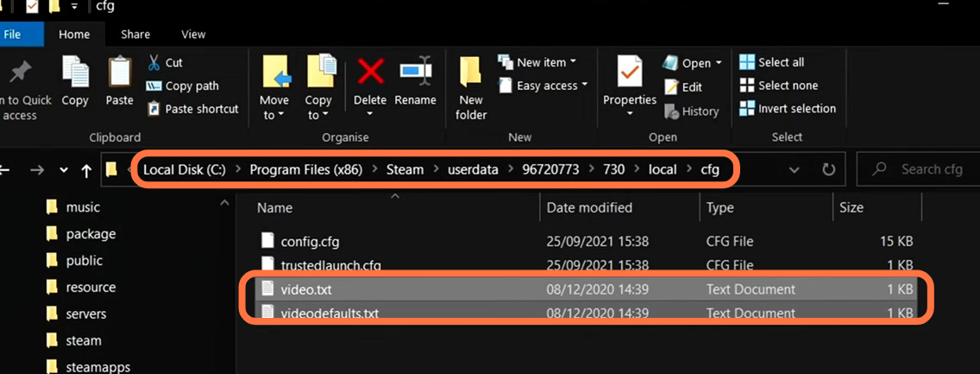This screenshot has height=374, width=980.
Task: Expand the Properties dropdown arrow
Action: [630, 114]
